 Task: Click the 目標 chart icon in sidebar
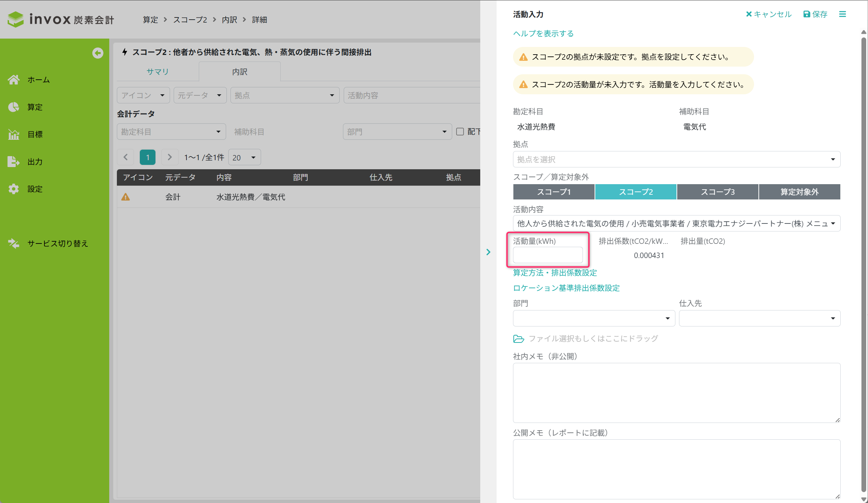click(14, 134)
